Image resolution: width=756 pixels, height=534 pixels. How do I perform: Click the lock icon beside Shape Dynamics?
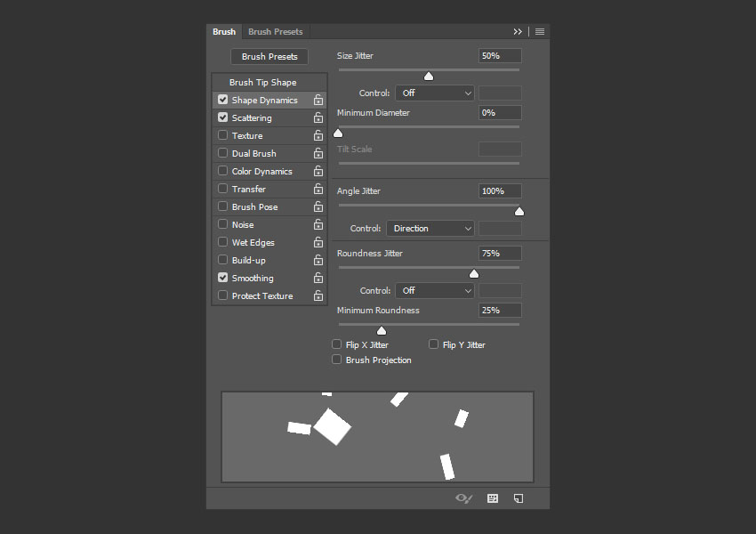coord(318,101)
